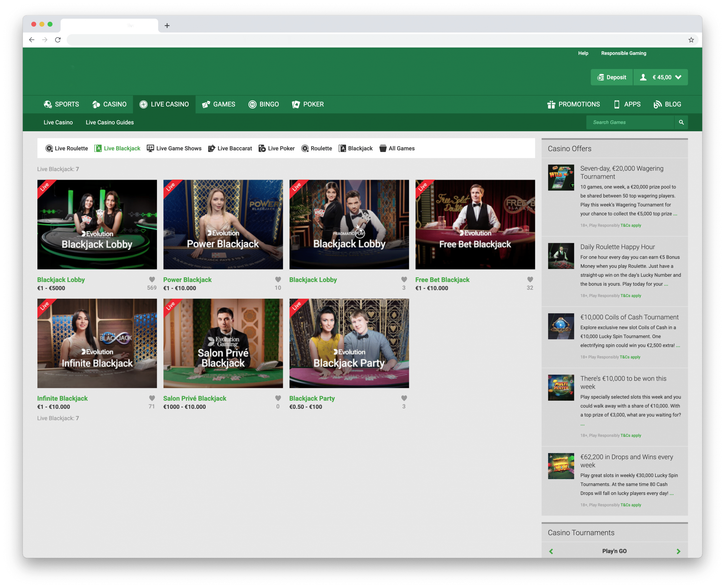This screenshot has width=725, height=588.
Task: Go to previous tournament provider with left chevron
Action: (551, 551)
